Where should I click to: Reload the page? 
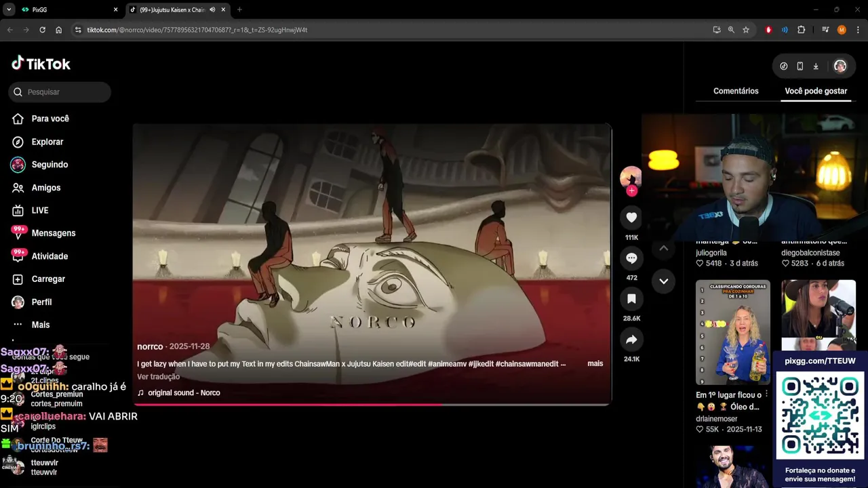42,30
